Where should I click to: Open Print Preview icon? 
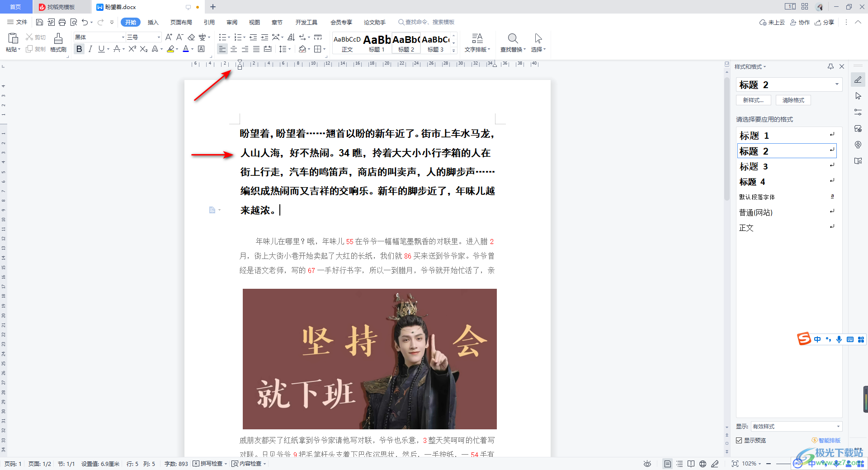[x=73, y=22]
